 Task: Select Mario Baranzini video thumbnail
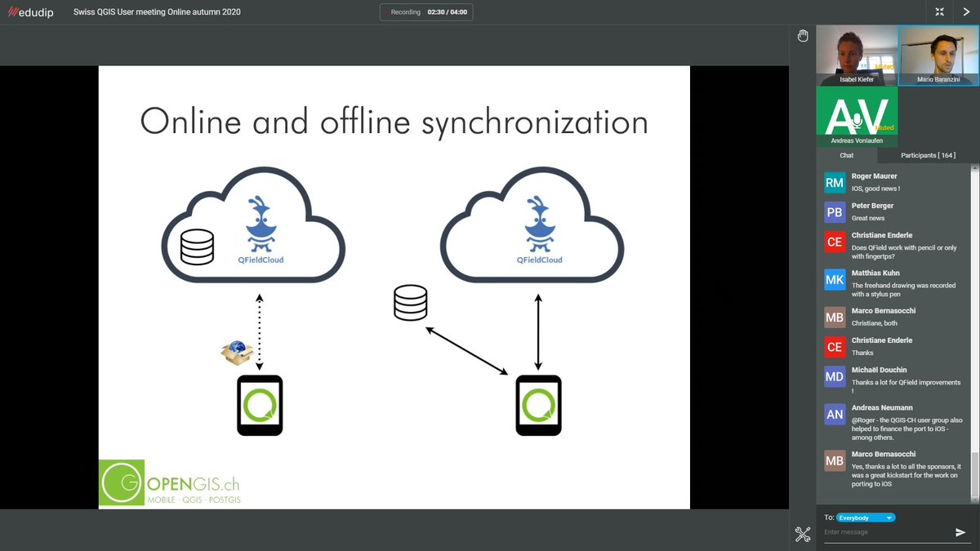[x=938, y=55]
